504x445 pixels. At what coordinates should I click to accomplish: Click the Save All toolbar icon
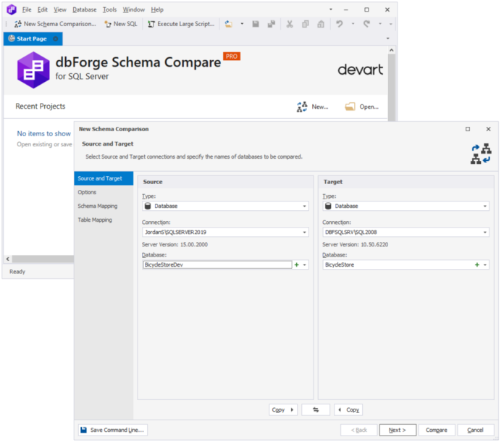272,24
